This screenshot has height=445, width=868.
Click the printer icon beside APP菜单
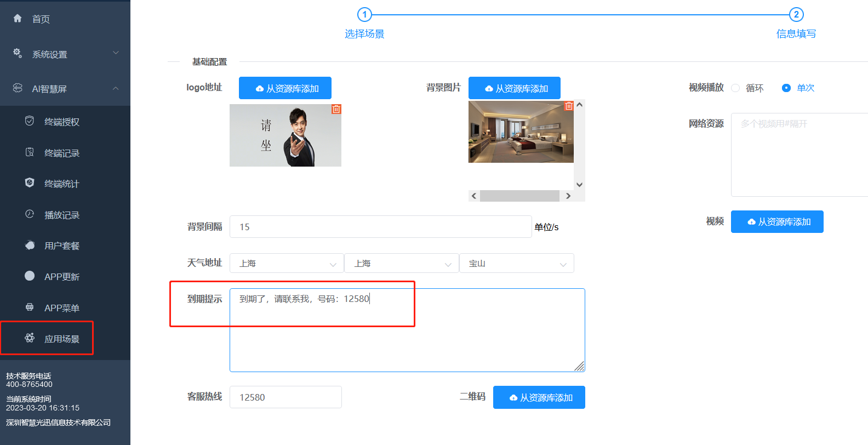(30, 307)
